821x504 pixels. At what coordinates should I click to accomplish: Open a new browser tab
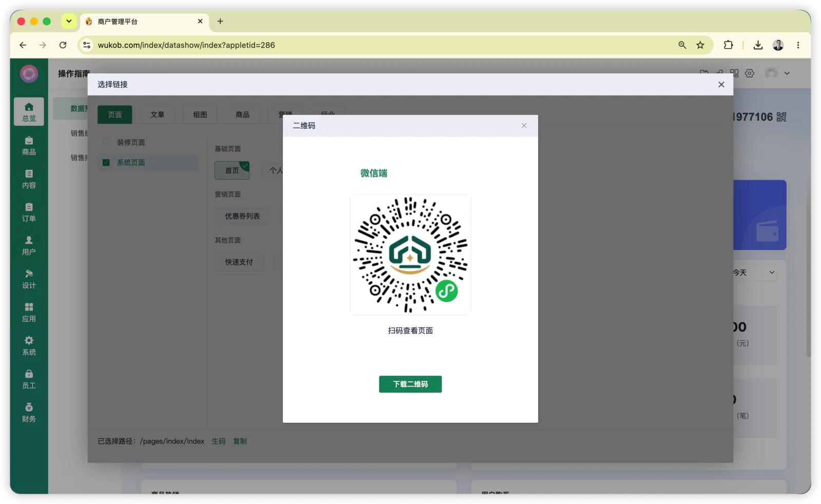(x=220, y=21)
